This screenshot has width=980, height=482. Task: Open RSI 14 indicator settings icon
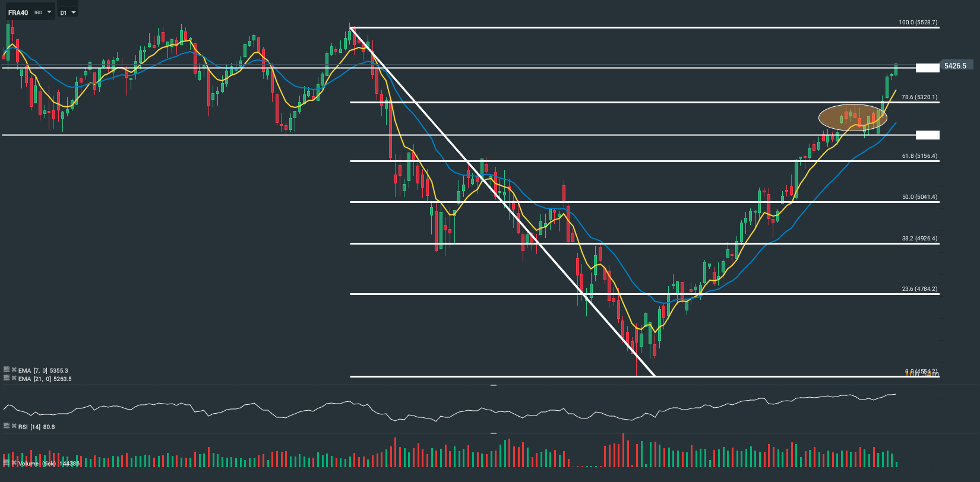click(x=7, y=426)
